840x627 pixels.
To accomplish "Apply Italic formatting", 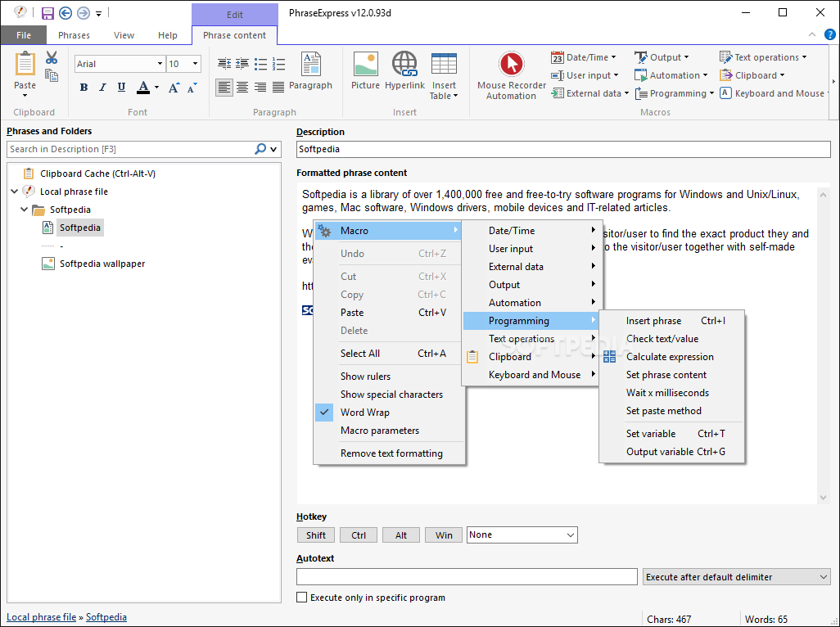I will click(x=102, y=88).
